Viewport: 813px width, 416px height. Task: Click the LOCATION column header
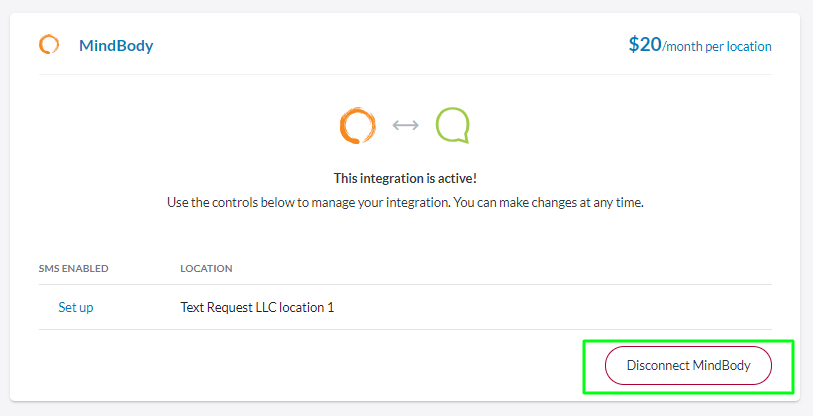(x=206, y=269)
